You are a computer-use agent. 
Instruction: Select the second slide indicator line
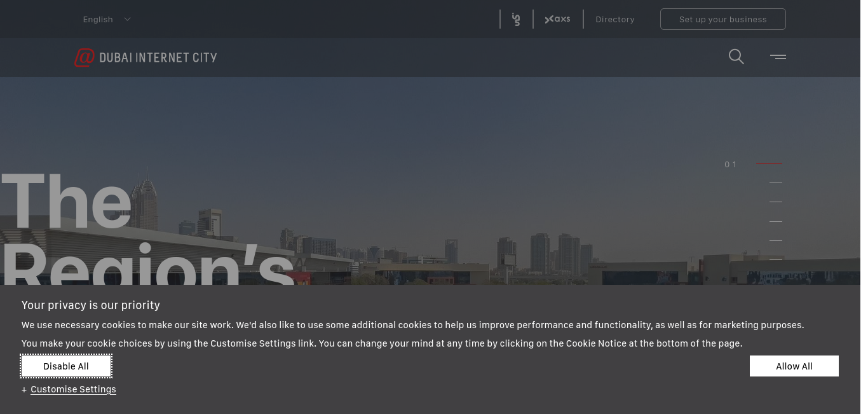pyautogui.click(x=775, y=183)
